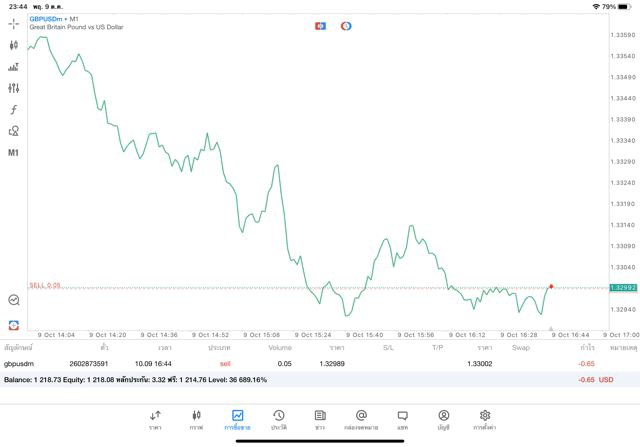Image resolution: width=640 pixels, height=447 pixels.
Task: Open the indicators icon in left sidebar
Action: click(x=13, y=67)
